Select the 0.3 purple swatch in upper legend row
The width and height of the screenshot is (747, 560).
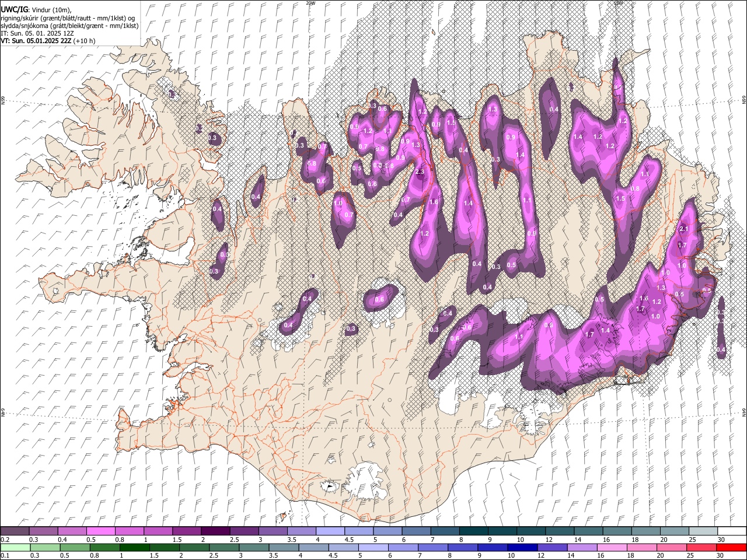point(43,531)
